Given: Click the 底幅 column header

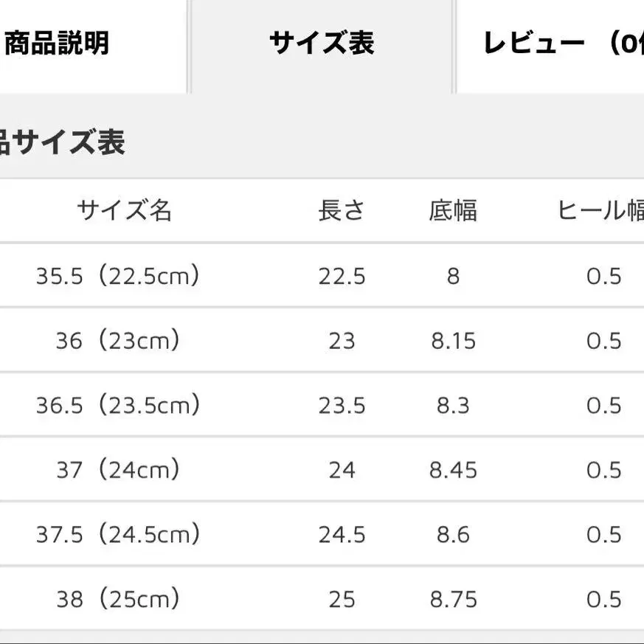Looking at the screenshot, I should click(x=453, y=211).
